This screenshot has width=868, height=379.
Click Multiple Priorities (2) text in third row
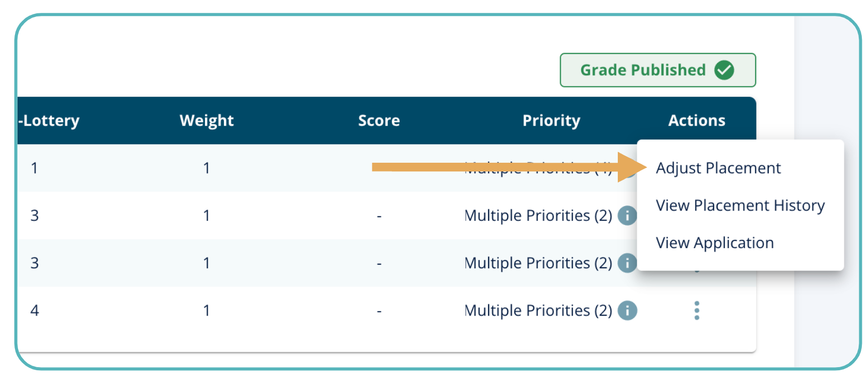538,263
